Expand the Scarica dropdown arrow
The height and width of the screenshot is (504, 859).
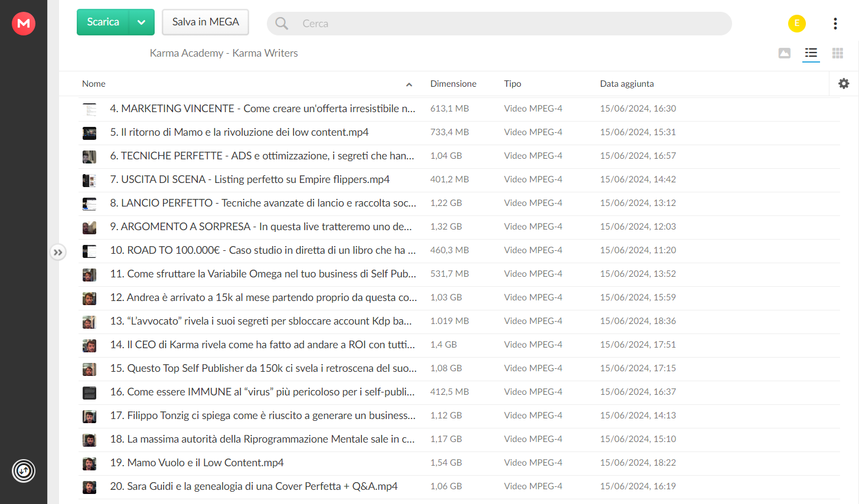pos(141,22)
